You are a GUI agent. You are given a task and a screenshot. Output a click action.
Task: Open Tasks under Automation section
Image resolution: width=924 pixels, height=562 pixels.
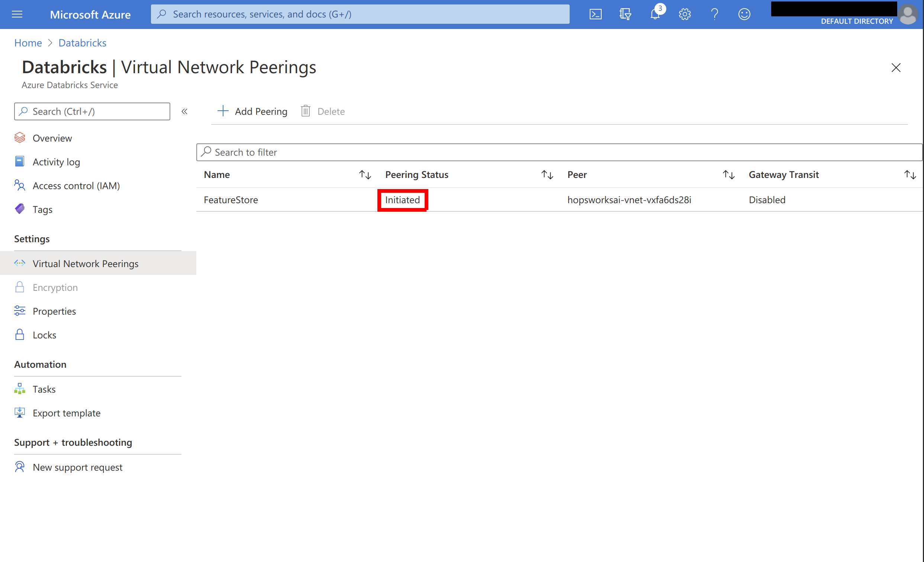[x=44, y=389]
